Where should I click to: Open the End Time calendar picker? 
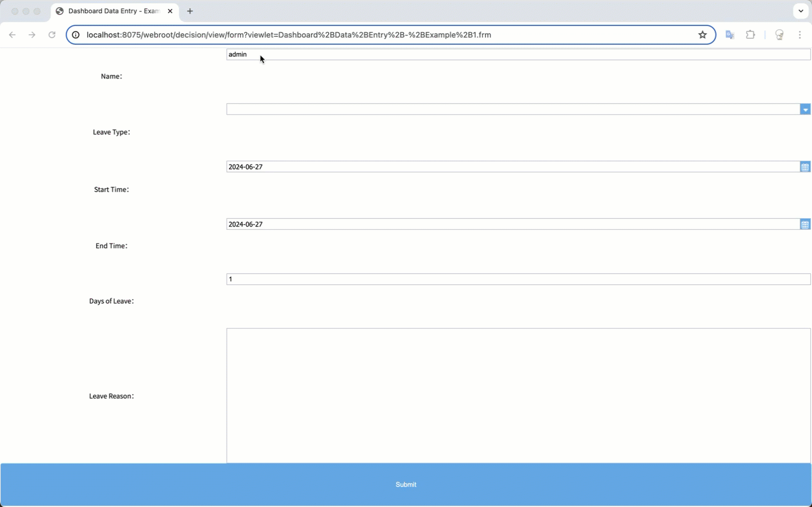click(x=805, y=224)
